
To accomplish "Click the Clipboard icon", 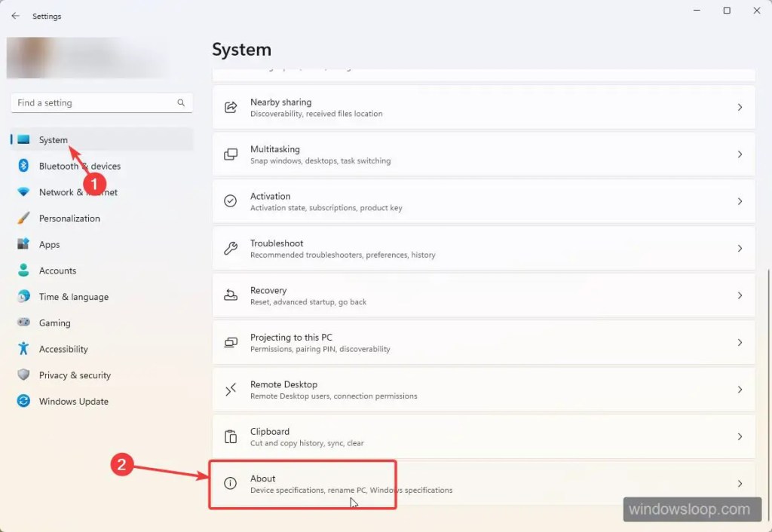I will [x=231, y=437].
